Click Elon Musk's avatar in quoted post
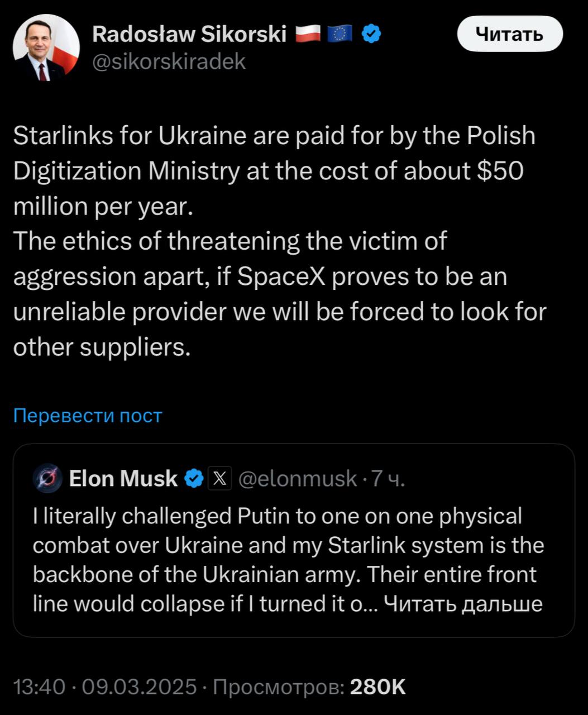The image size is (588, 715). [x=47, y=479]
